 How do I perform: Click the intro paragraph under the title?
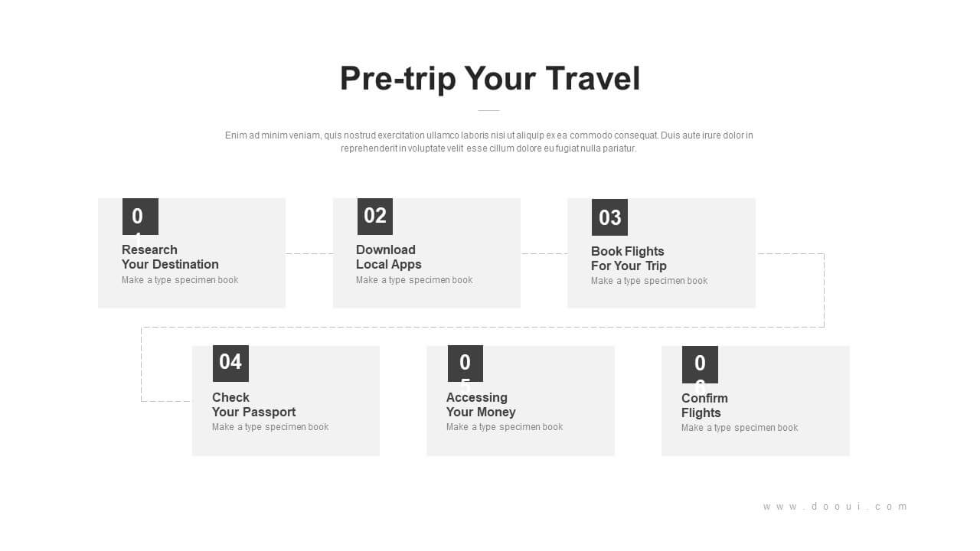point(489,142)
